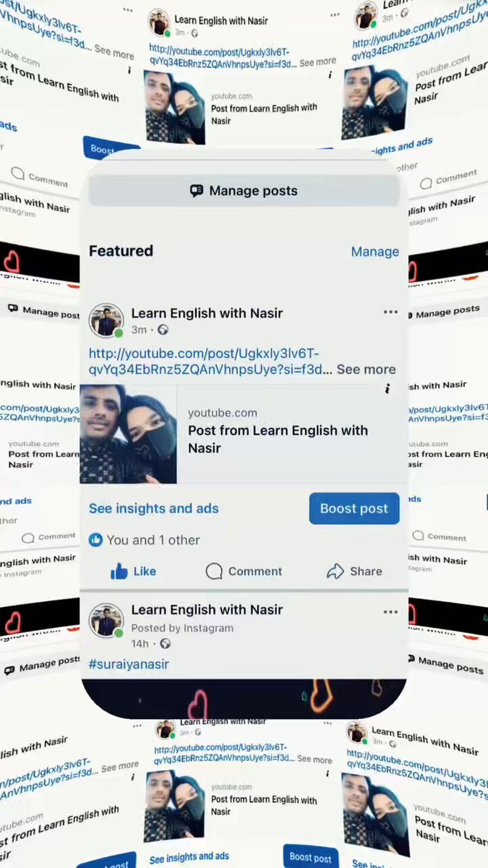Open Manage posts button
This screenshot has height=868, width=488.
click(x=244, y=191)
